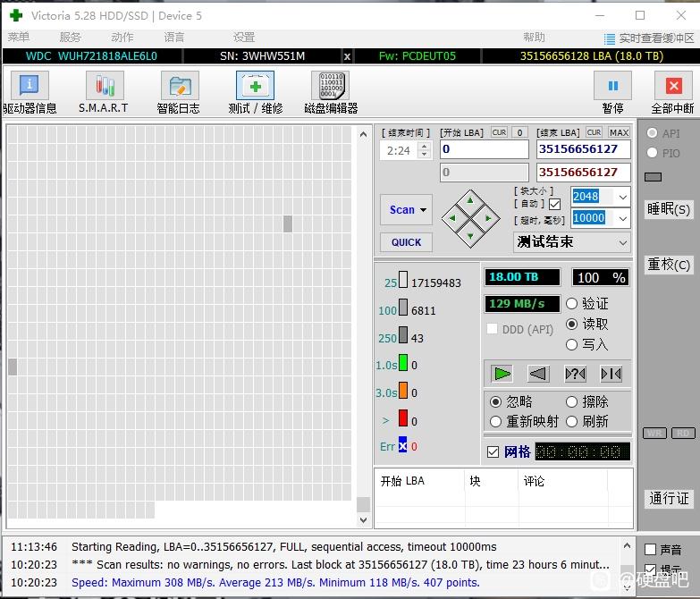700x599 pixels.
Task: Open the 服务 menu
Action: 71,37
